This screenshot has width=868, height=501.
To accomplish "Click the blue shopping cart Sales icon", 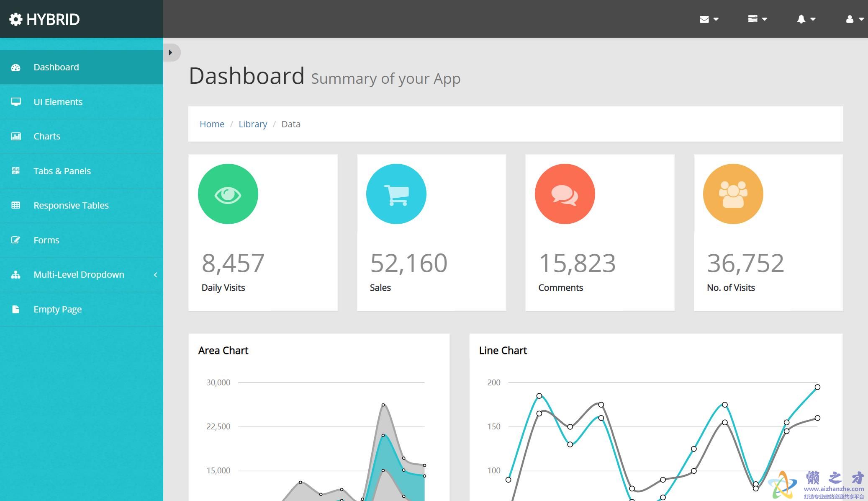I will point(396,194).
